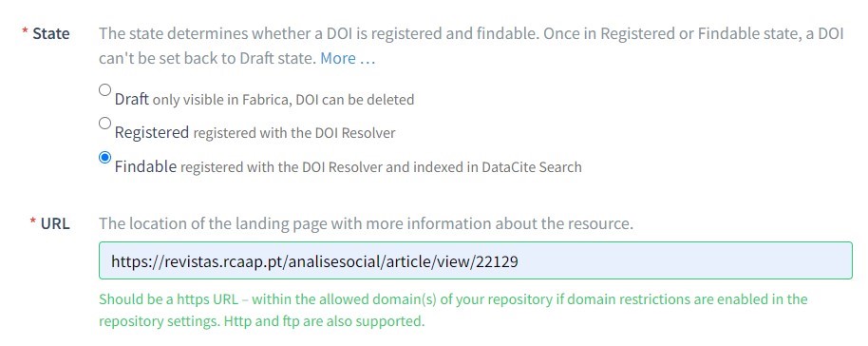868x346 pixels.
Task: Click the URL field label
Action: (x=55, y=224)
